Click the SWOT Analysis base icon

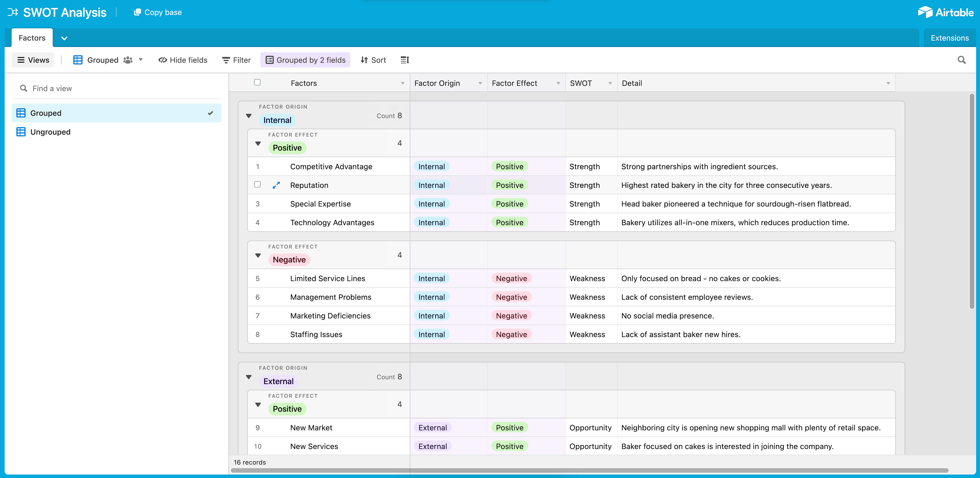coord(13,12)
